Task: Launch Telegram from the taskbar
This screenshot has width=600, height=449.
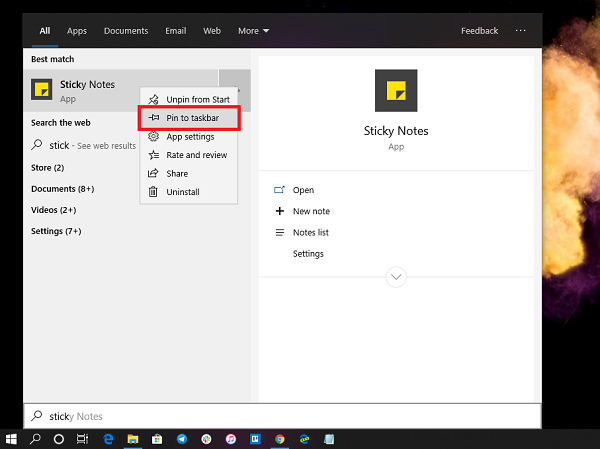Action: point(181,439)
